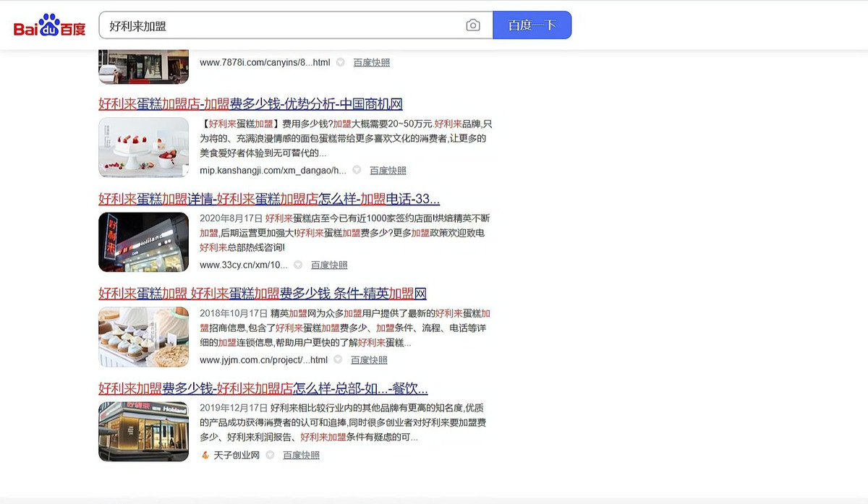
Task: Click the 百度一下 search button
Action: tap(532, 24)
